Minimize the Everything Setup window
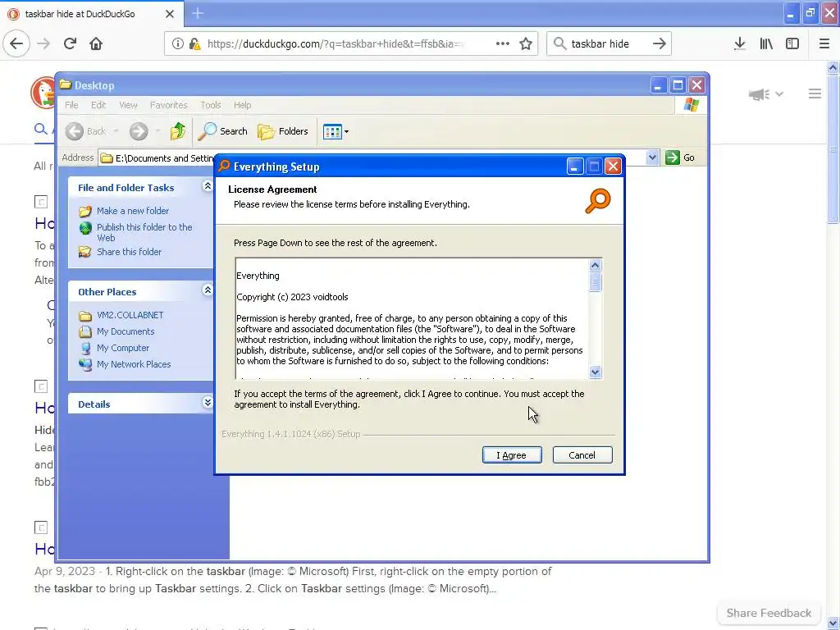Image resolution: width=840 pixels, height=630 pixels. coord(574,167)
